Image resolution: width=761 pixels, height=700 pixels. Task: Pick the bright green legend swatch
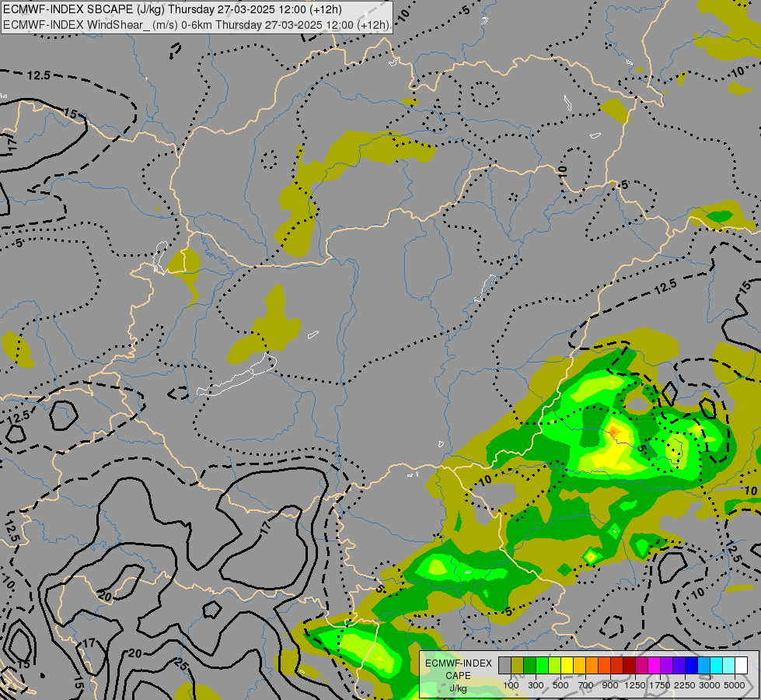[x=542, y=665]
